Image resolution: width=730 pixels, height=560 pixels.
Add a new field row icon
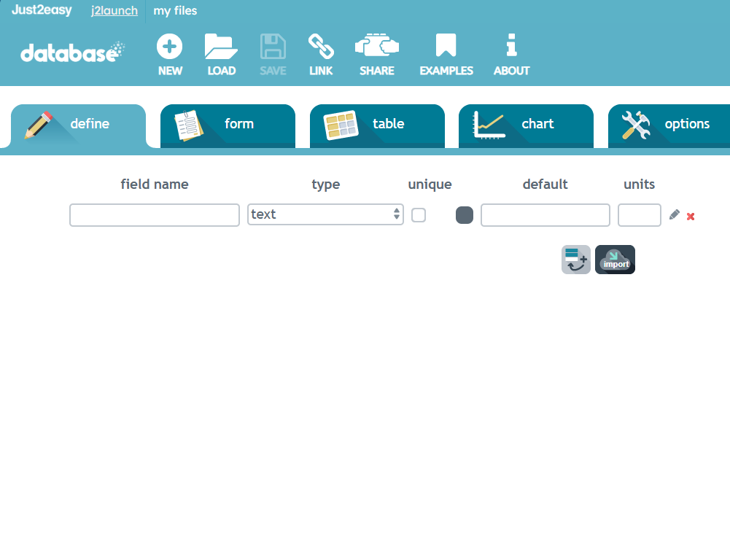tap(576, 260)
